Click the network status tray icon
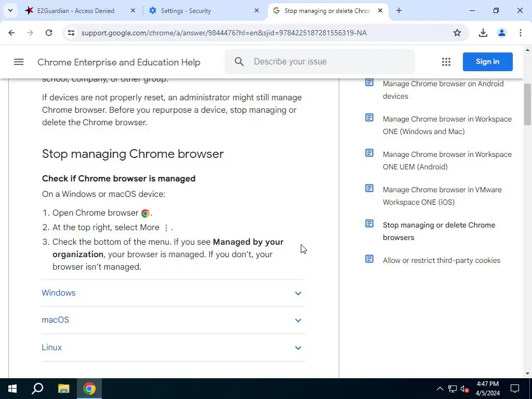Screen dimensions: 532x399 coord(453,389)
